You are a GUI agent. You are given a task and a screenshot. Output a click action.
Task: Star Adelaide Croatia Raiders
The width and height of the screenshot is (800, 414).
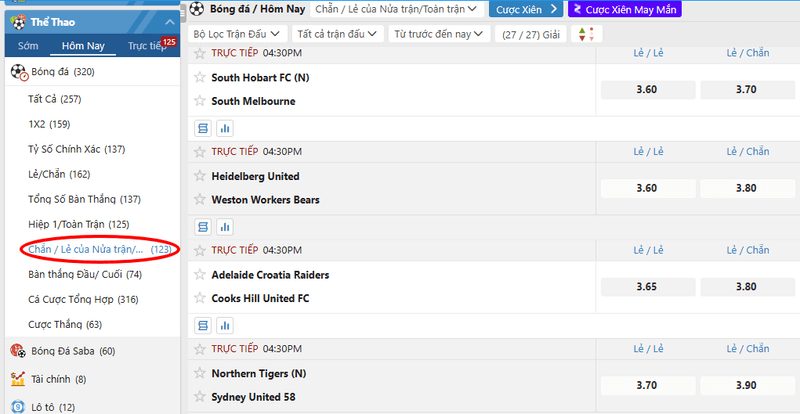click(x=200, y=275)
